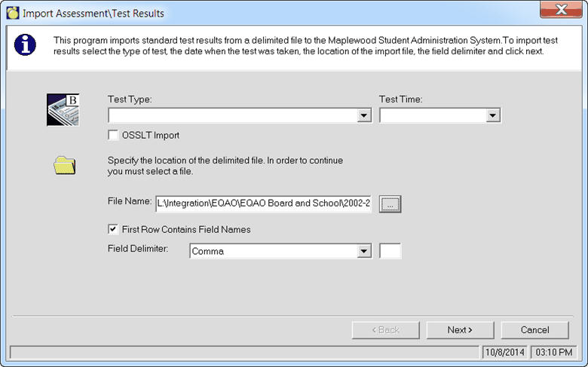The height and width of the screenshot is (367, 588).
Task: Click the yellow folder icon
Action: click(x=65, y=165)
